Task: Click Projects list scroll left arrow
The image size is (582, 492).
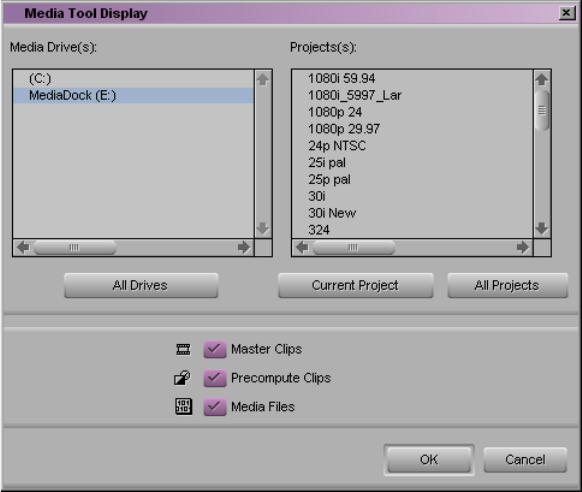Action: pos(302,247)
